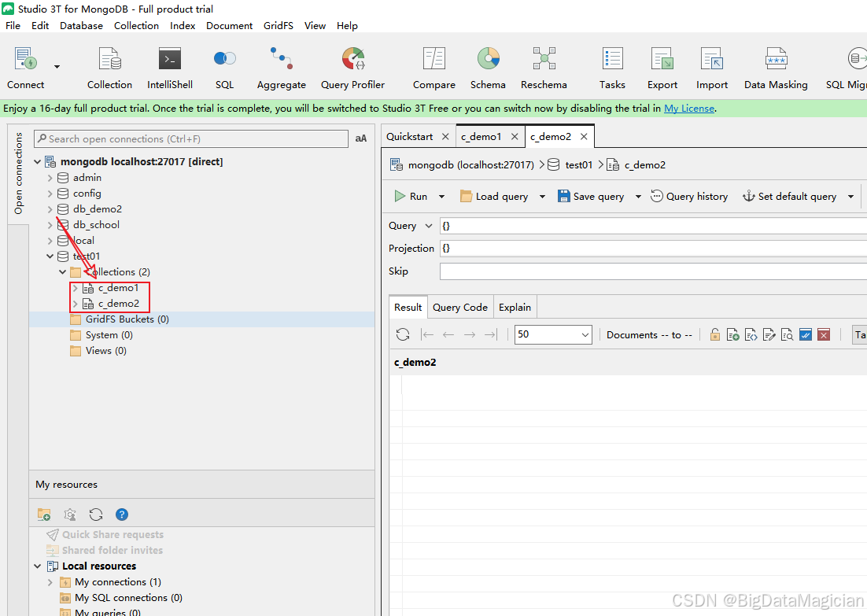Click the view document JSON icon
The height and width of the screenshot is (616, 867).
pyautogui.click(x=751, y=334)
